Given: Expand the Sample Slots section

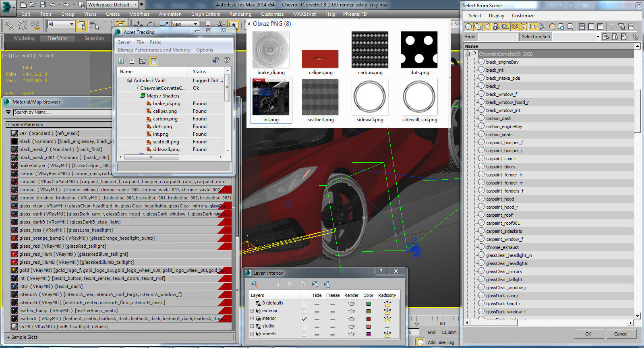Looking at the screenshot, I should [x=8, y=337].
